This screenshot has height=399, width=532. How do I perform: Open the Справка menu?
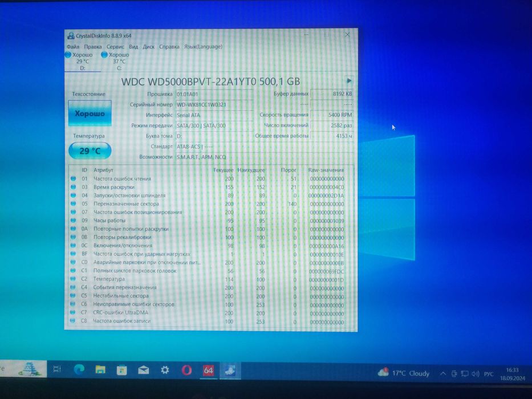click(169, 47)
